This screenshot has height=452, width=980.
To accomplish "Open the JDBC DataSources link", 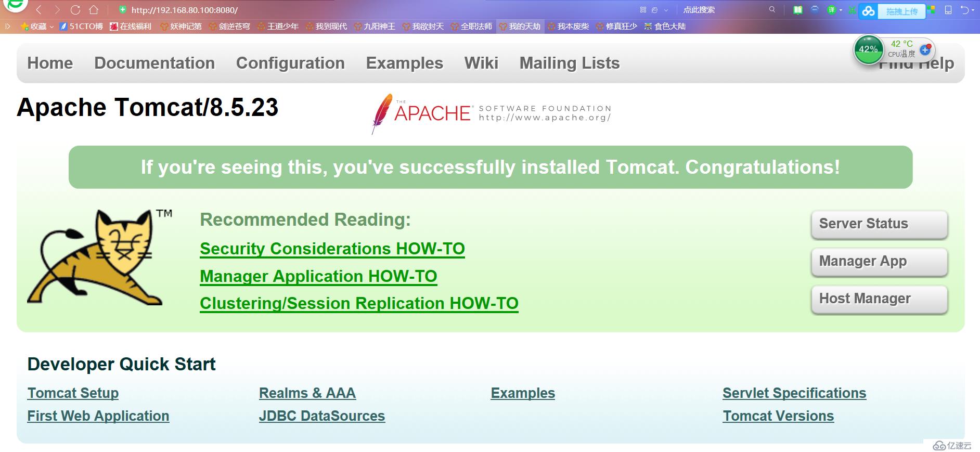I will 322,416.
